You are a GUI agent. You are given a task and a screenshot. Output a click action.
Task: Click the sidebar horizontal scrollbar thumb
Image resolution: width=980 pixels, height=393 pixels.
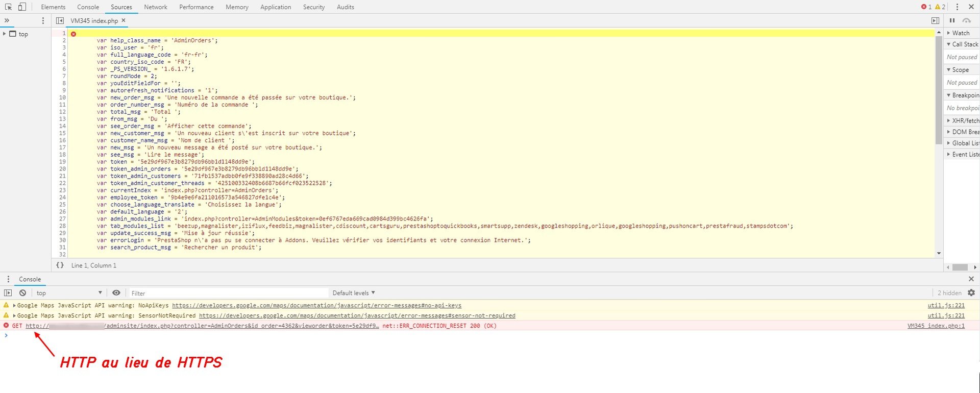960,267
